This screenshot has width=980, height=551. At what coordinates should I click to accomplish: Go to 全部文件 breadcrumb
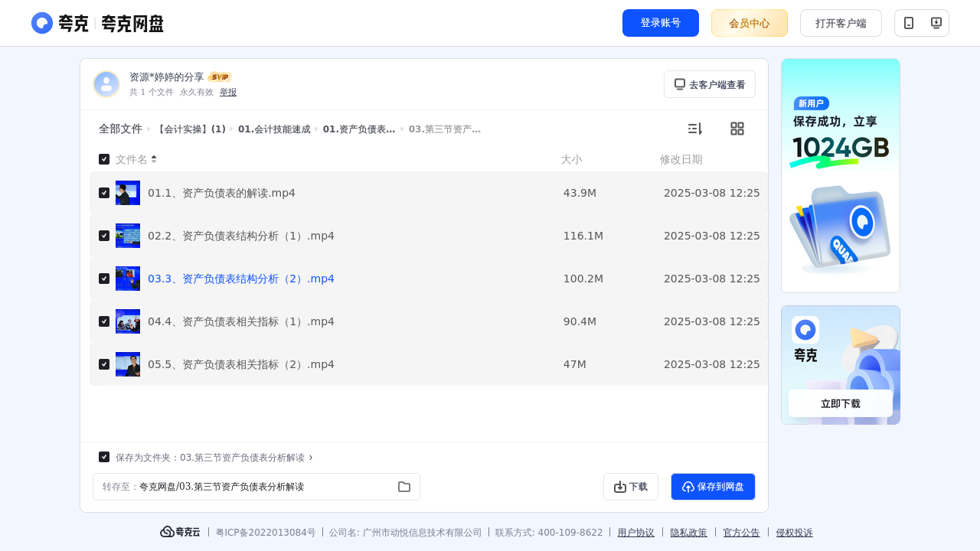[x=120, y=129]
